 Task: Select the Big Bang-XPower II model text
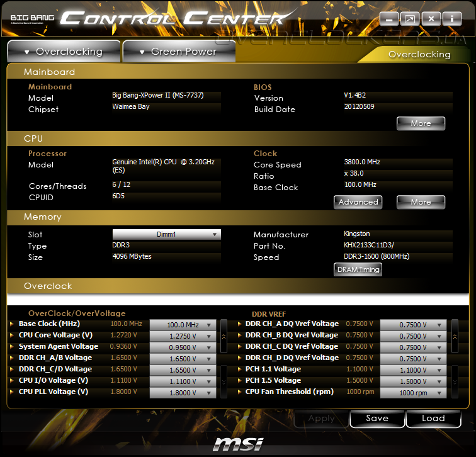click(x=158, y=95)
